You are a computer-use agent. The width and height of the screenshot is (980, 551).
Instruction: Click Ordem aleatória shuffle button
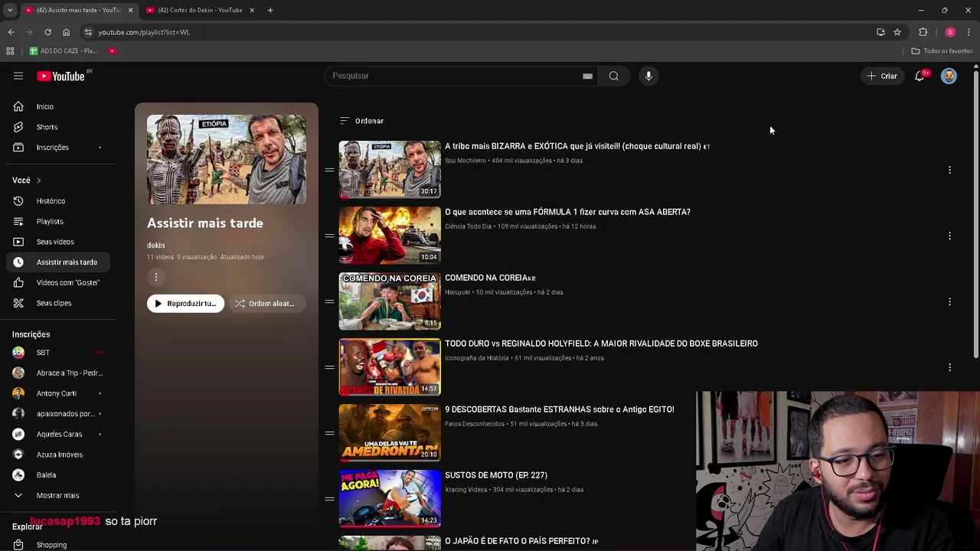[x=266, y=304]
